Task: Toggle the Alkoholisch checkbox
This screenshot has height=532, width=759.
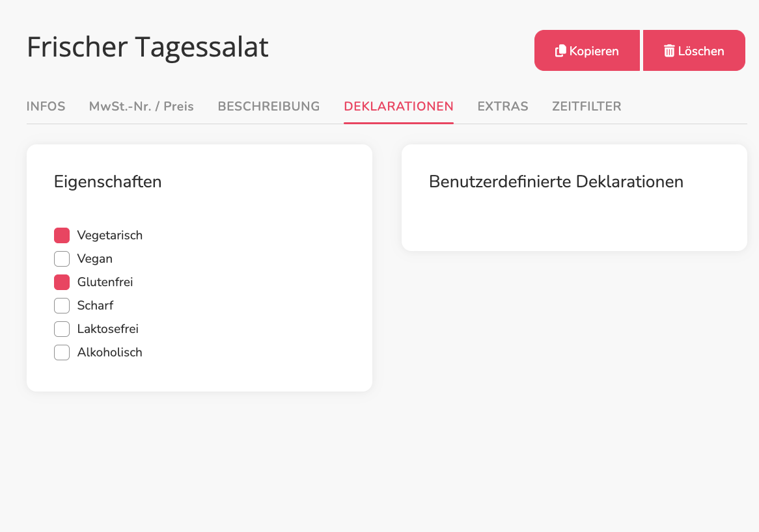Action: (62, 352)
